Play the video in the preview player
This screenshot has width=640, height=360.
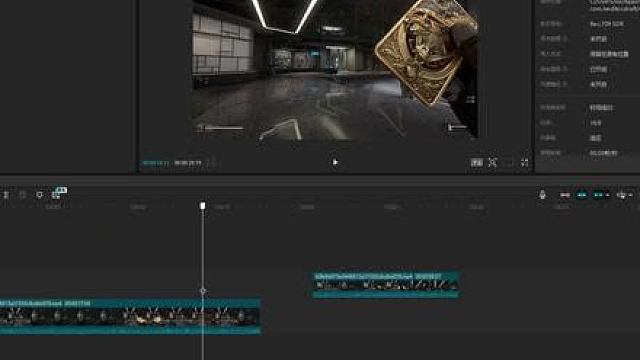pos(335,162)
